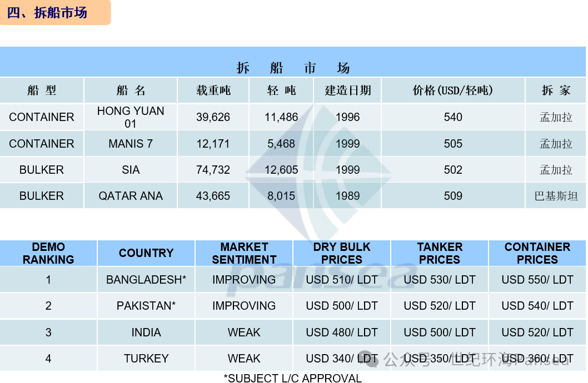Select the MARKET SENTIMENT column header
This screenshot has width=588, height=383.
coord(244,254)
